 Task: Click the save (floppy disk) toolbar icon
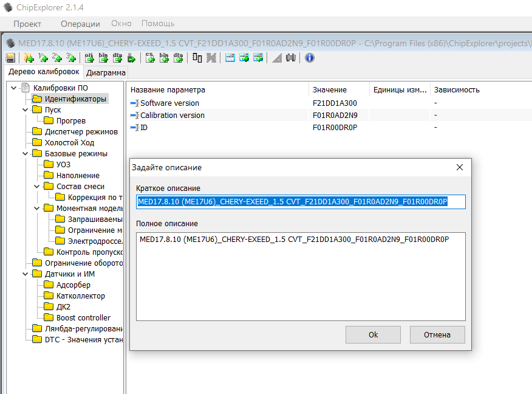[10, 58]
